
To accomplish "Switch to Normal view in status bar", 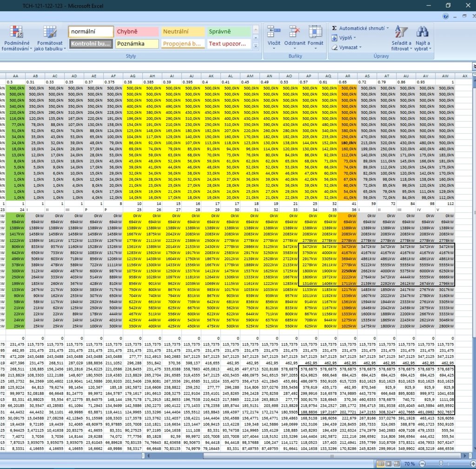I will coord(381,464).
